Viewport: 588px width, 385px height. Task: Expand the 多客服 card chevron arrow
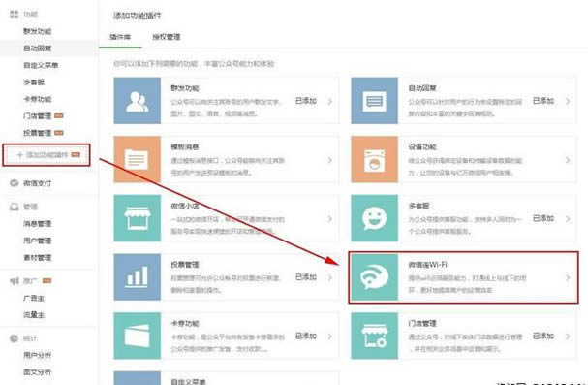[x=568, y=219]
